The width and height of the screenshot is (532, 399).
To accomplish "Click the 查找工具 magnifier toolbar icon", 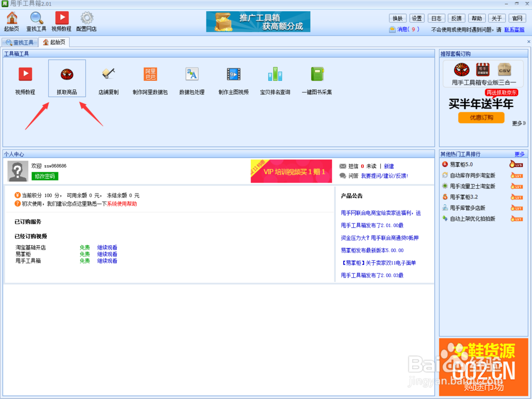I will [36, 21].
